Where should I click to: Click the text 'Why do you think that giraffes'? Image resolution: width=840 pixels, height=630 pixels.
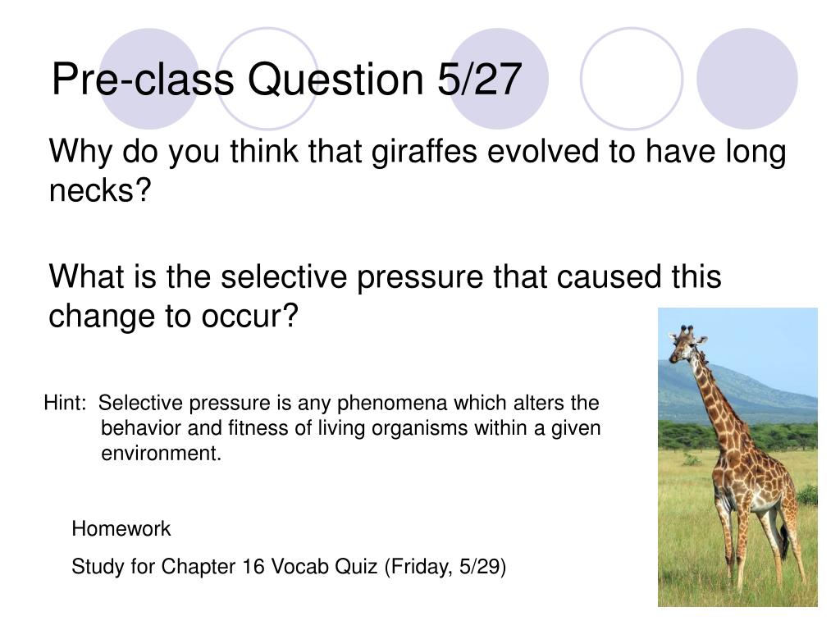pos(263,152)
